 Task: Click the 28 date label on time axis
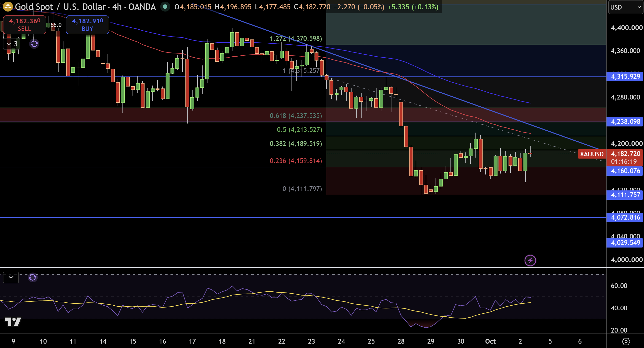pyautogui.click(x=401, y=341)
